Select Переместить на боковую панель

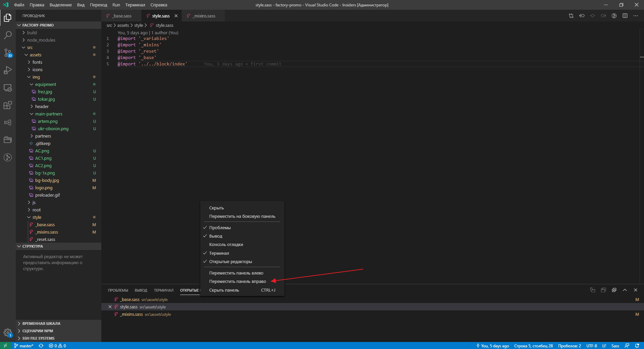[242, 216]
